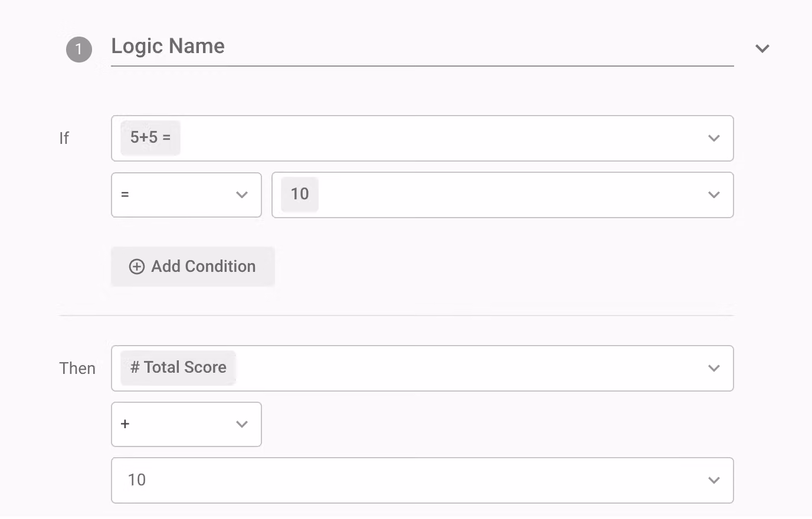Click the chevron inside the '+' operator box
This screenshot has width=812, height=519.
[242, 424]
